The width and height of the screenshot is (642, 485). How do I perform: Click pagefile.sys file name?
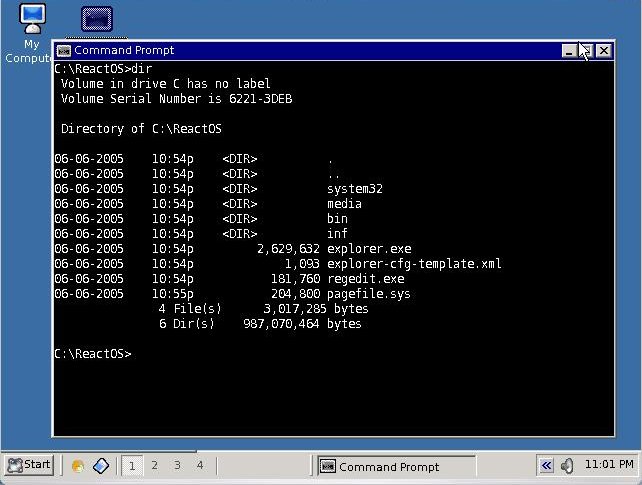tap(369, 294)
